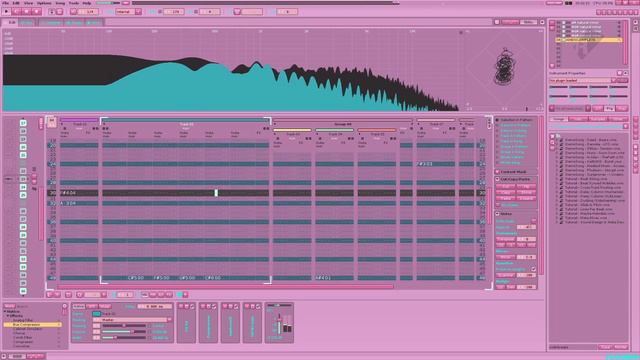Toggle the Mix-Paste checkbox

click(498, 205)
